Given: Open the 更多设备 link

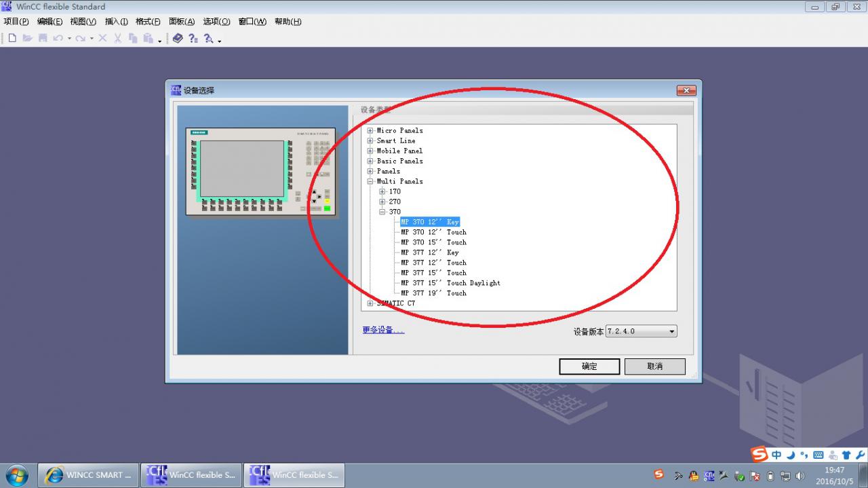Looking at the screenshot, I should click(x=383, y=330).
